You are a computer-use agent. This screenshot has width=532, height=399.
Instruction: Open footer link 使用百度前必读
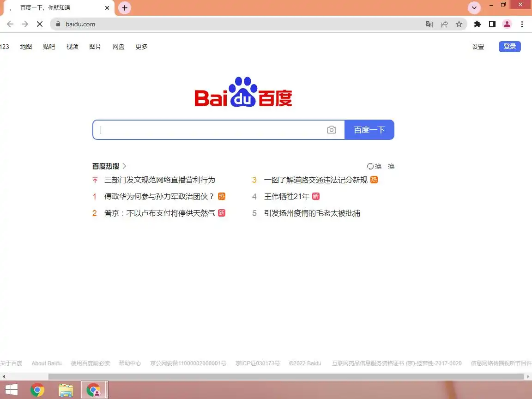click(x=90, y=363)
